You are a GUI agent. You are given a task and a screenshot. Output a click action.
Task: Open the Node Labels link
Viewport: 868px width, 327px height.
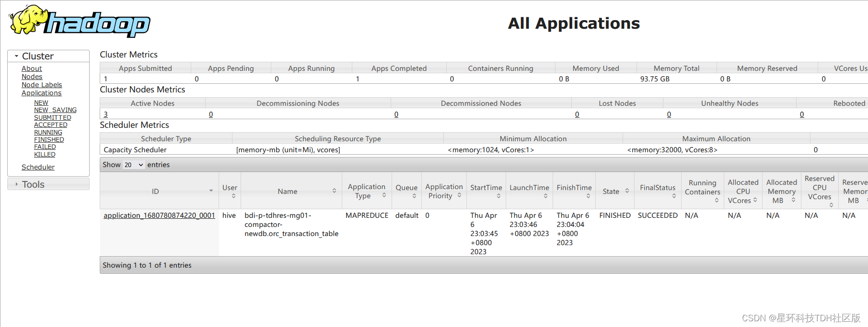(x=42, y=85)
